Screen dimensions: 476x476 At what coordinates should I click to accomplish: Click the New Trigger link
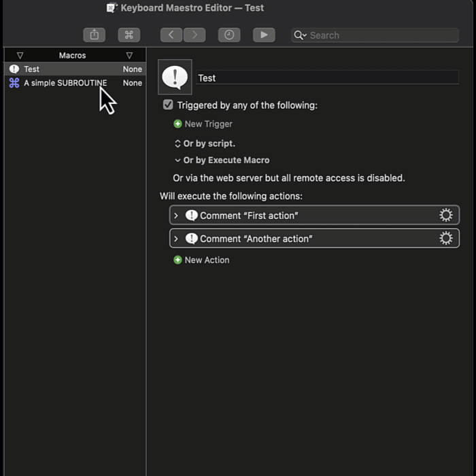click(x=209, y=124)
